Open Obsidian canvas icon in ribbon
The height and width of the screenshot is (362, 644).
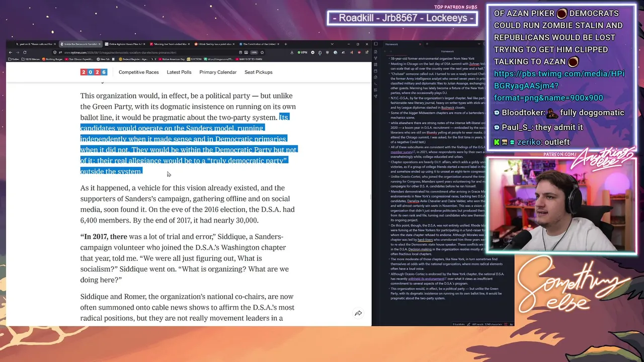375,64
